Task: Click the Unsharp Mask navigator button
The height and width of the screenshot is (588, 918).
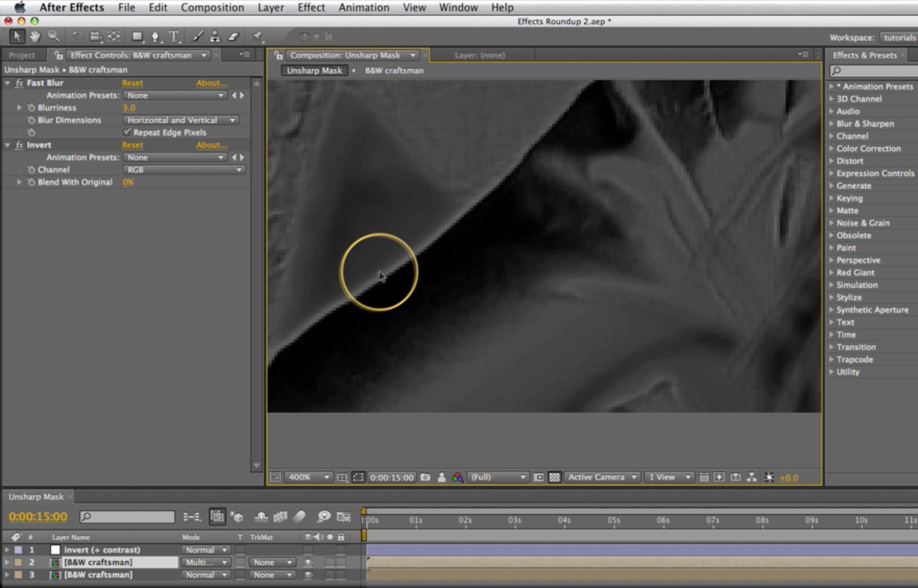Action: pos(315,70)
